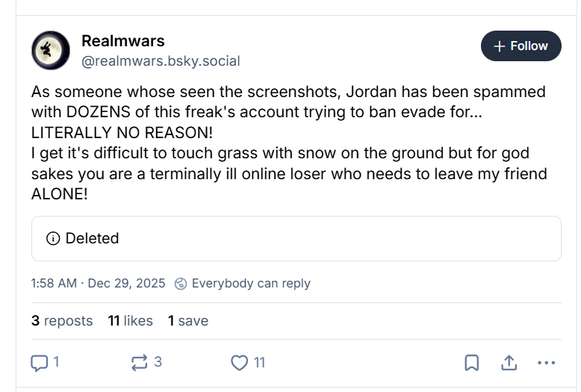This screenshot has width=581, height=392.
Task: Open the repost options arrows icon
Action: [x=139, y=363]
